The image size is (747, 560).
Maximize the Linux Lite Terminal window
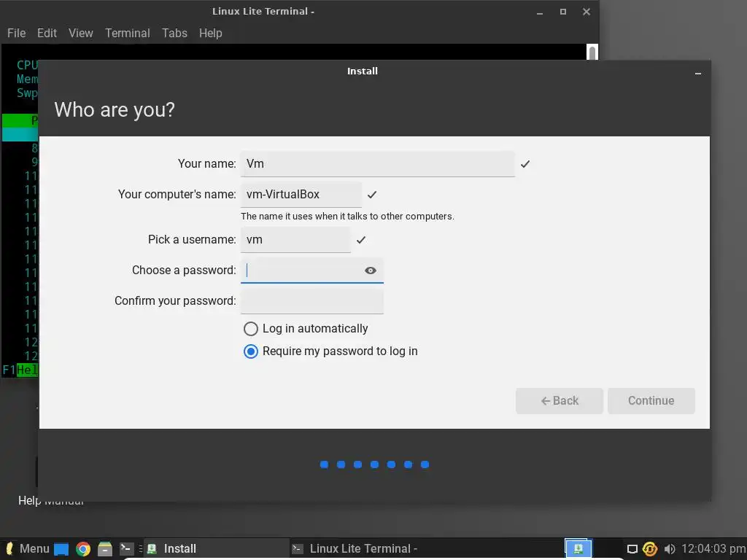pos(563,12)
